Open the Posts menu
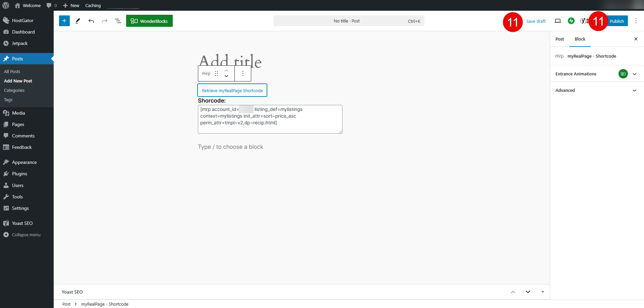The image size is (644, 308). tap(27, 59)
